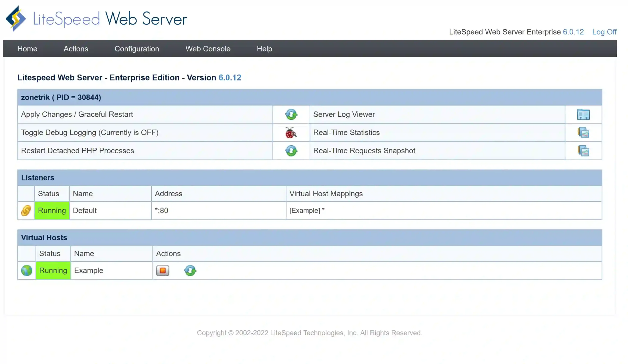
Task: Click Restart Detached PHP Processes text
Action: 78,151
